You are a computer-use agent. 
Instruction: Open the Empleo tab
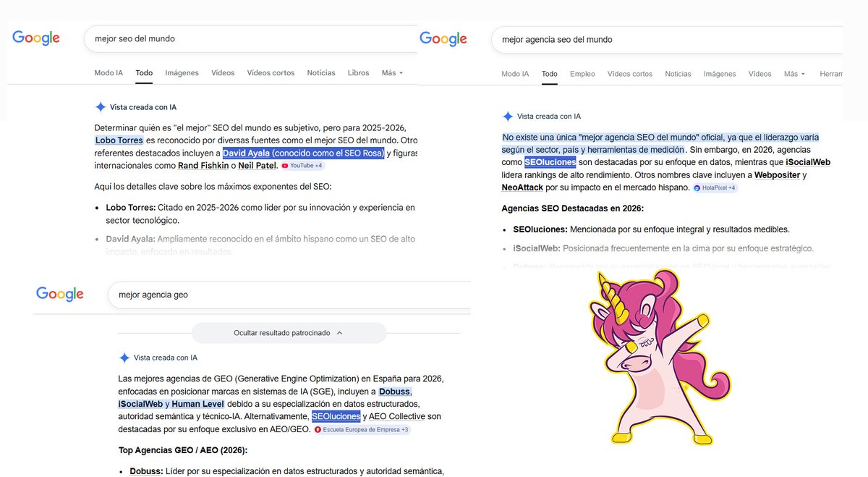point(582,74)
